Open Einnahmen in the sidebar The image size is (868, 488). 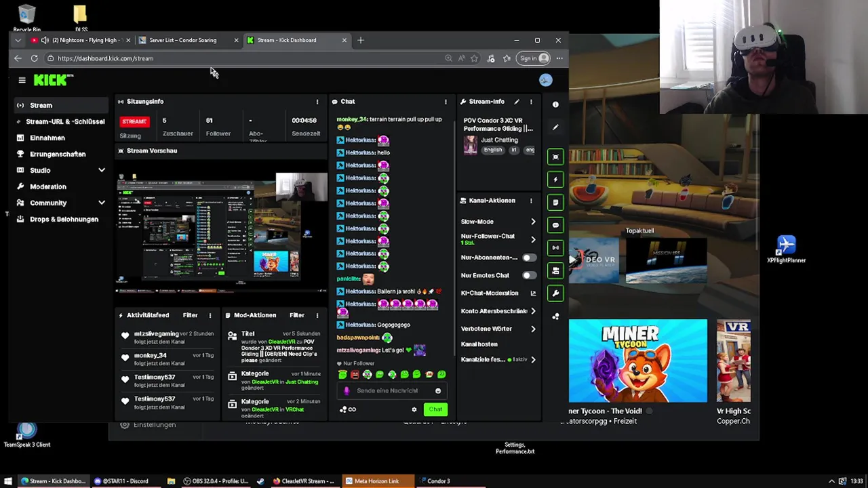click(x=60, y=138)
